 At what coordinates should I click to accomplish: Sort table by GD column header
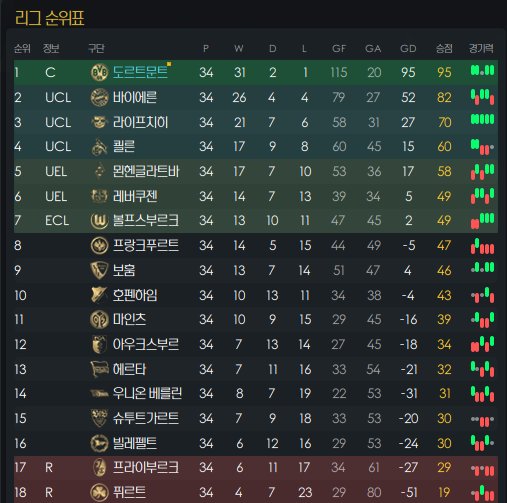(408, 49)
